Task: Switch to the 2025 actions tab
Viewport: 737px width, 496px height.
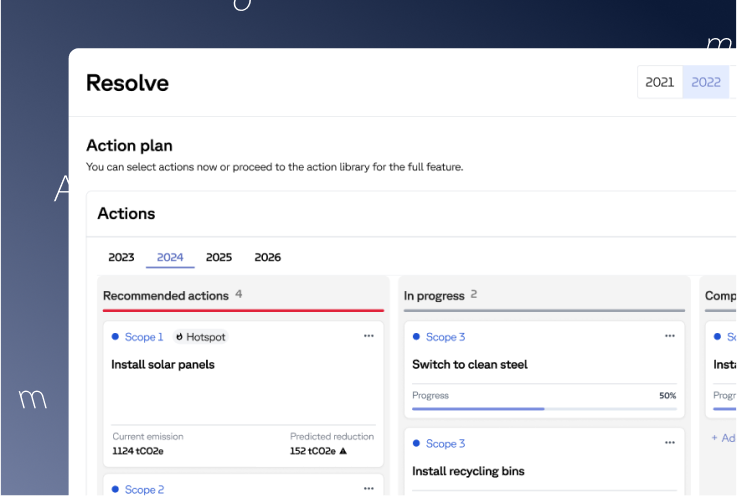Action: tap(219, 257)
